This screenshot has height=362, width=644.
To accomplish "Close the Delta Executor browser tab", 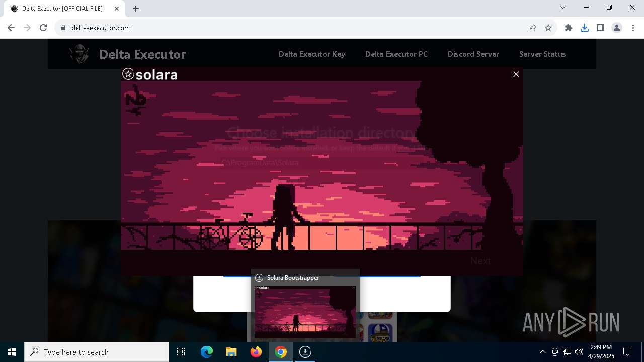I will [117, 9].
